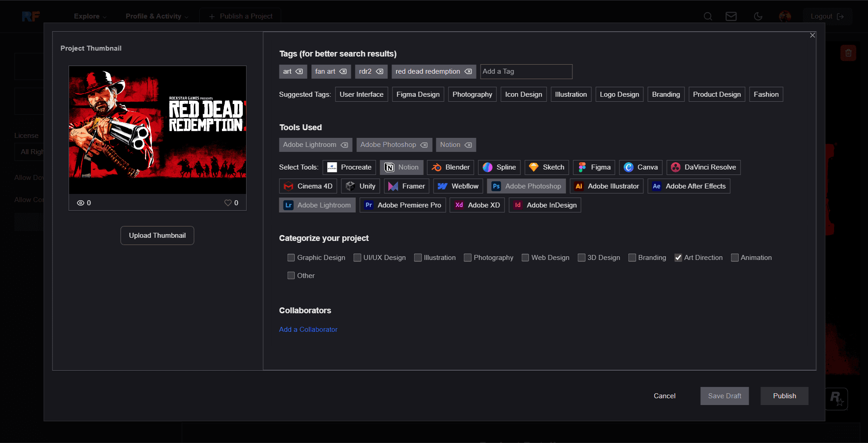
Task: Click the heart like icon under thumbnail
Action: click(x=228, y=203)
